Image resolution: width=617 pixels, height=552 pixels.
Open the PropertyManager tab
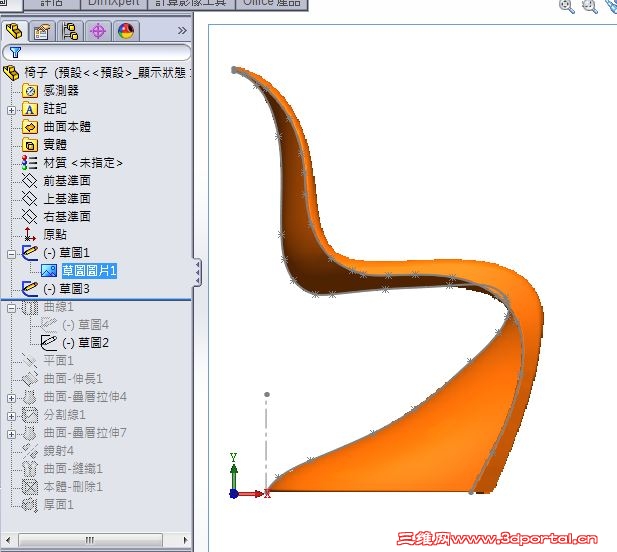[42, 31]
